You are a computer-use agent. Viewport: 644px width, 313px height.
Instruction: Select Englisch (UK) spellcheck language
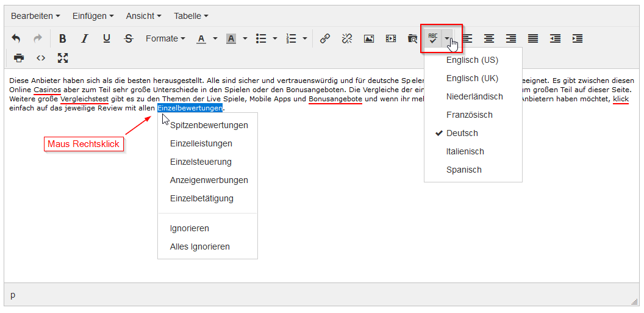coord(473,79)
